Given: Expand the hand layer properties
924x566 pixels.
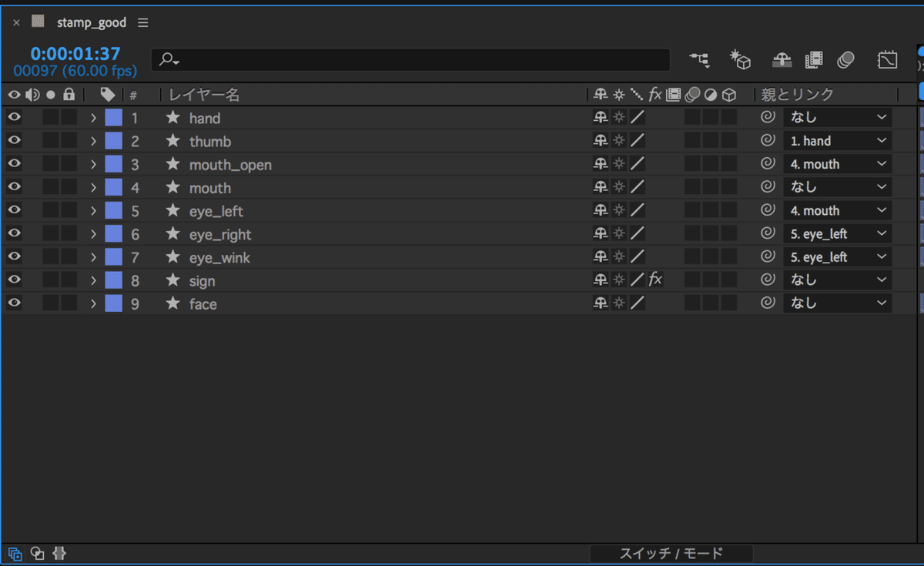Looking at the screenshot, I should coord(93,118).
